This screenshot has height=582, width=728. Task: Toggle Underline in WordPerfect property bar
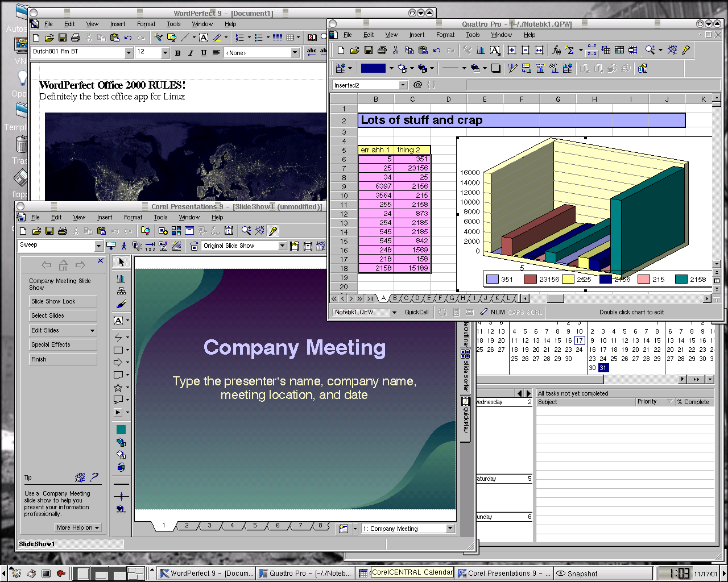[204, 53]
